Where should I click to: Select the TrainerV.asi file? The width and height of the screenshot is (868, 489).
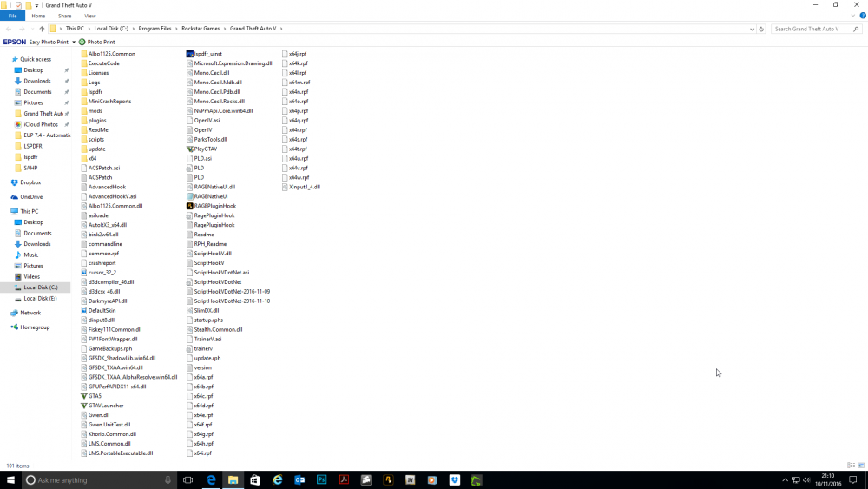[204, 339]
